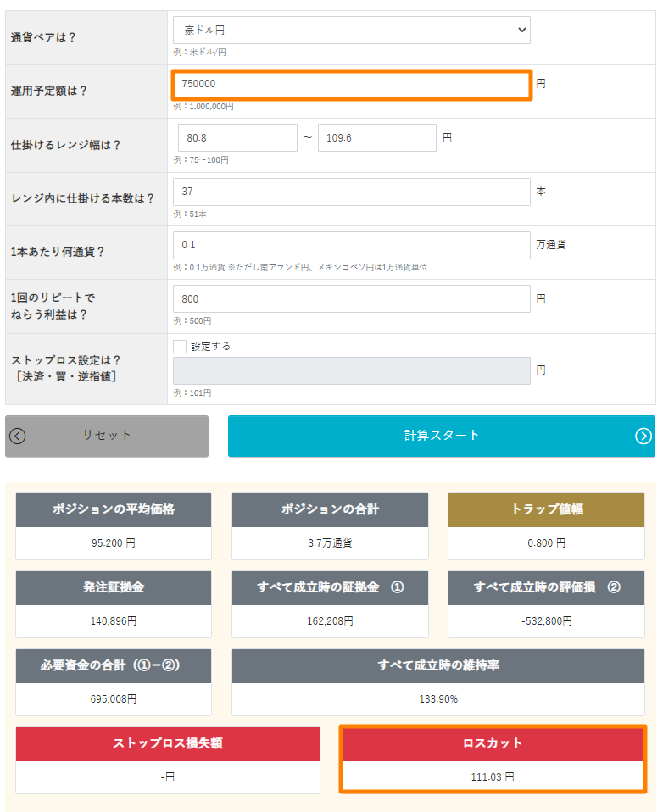Click the profit target field containing 800
The height and width of the screenshot is (812, 663).
351,299
